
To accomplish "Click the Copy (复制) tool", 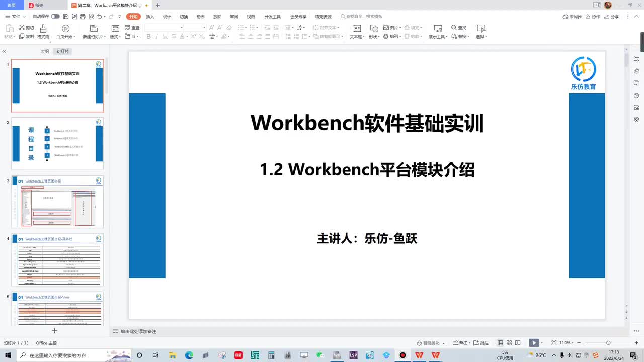I will (x=26, y=36).
